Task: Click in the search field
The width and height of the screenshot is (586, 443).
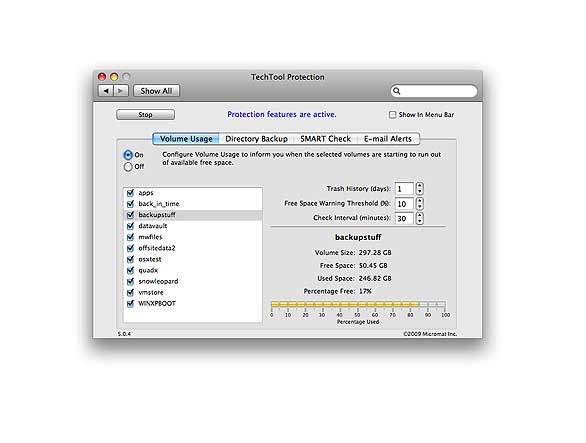Action: coord(434,91)
